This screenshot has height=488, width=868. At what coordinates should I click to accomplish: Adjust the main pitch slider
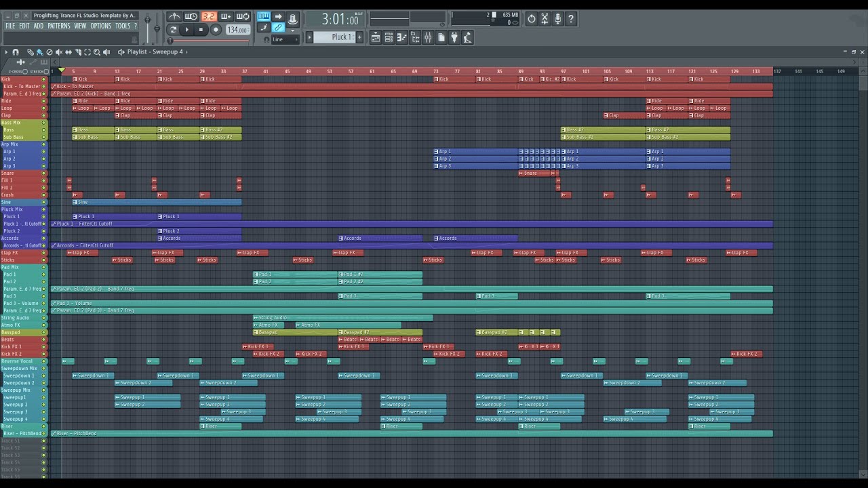pos(157,28)
